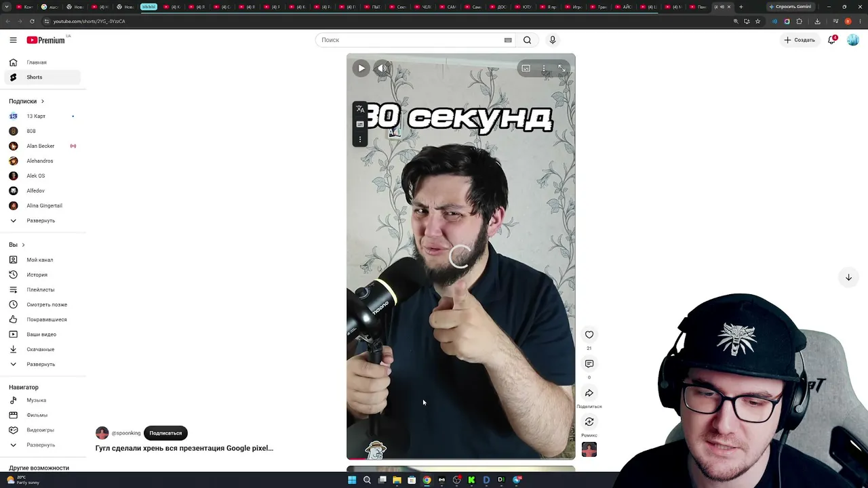The height and width of the screenshot is (488, 868).
Task: Open the Alfedov channel
Action: [x=42, y=190]
